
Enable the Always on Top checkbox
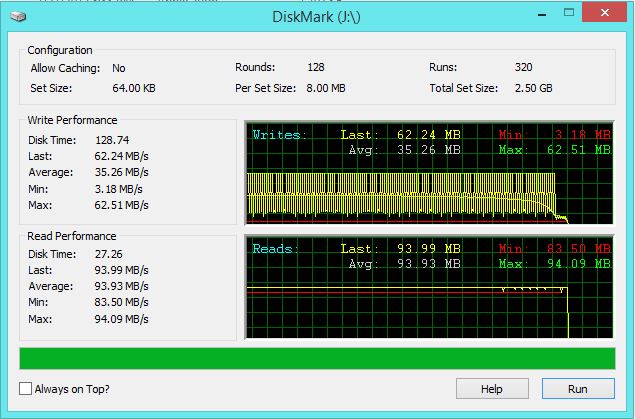tap(25, 389)
